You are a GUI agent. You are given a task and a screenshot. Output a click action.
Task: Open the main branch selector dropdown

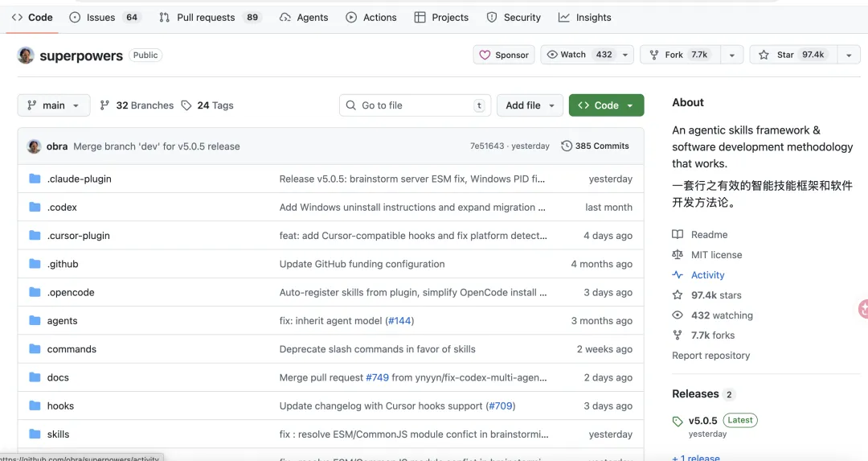point(54,105)
